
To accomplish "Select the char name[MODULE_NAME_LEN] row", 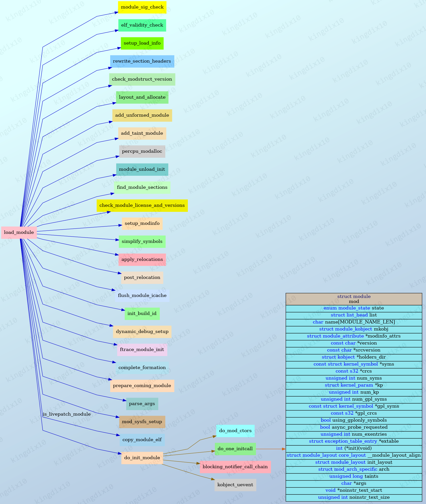I will pos(354,322).
